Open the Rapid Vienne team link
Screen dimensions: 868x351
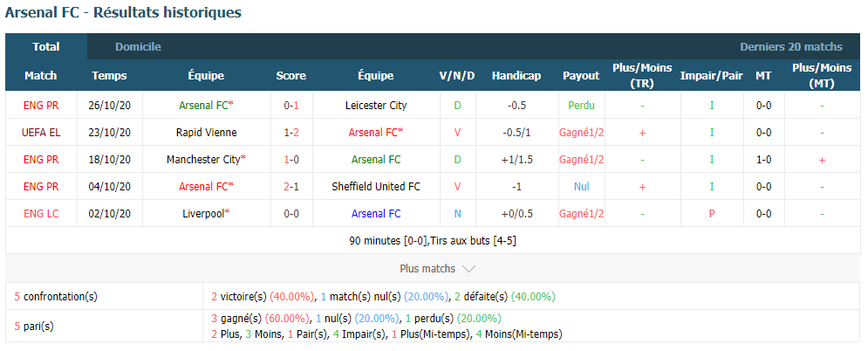[207, 133]
